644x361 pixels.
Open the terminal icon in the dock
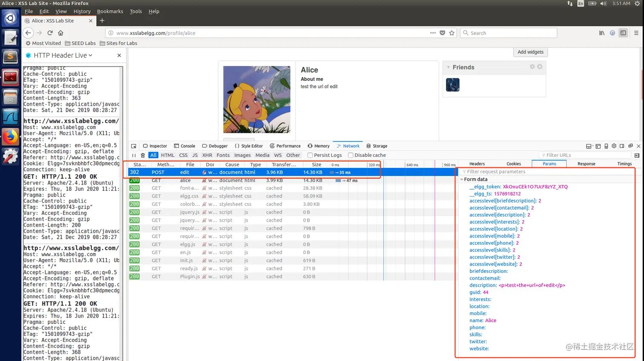10,77
